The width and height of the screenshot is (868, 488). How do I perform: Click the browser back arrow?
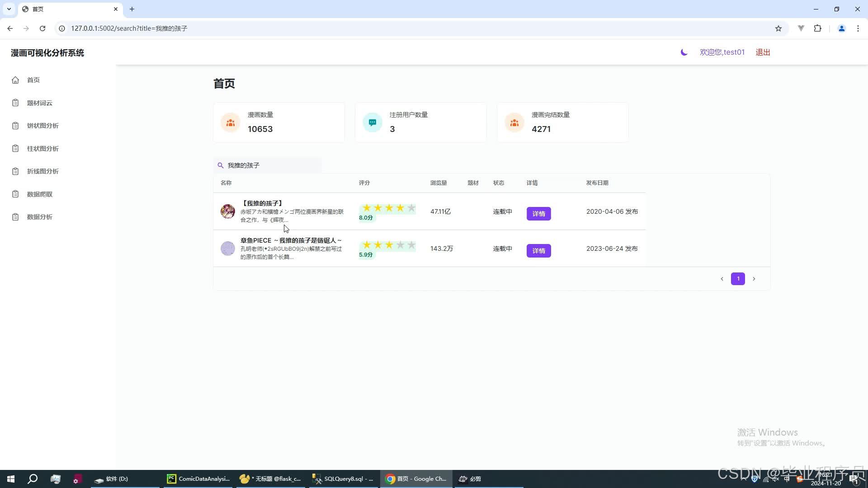(10, 28)
